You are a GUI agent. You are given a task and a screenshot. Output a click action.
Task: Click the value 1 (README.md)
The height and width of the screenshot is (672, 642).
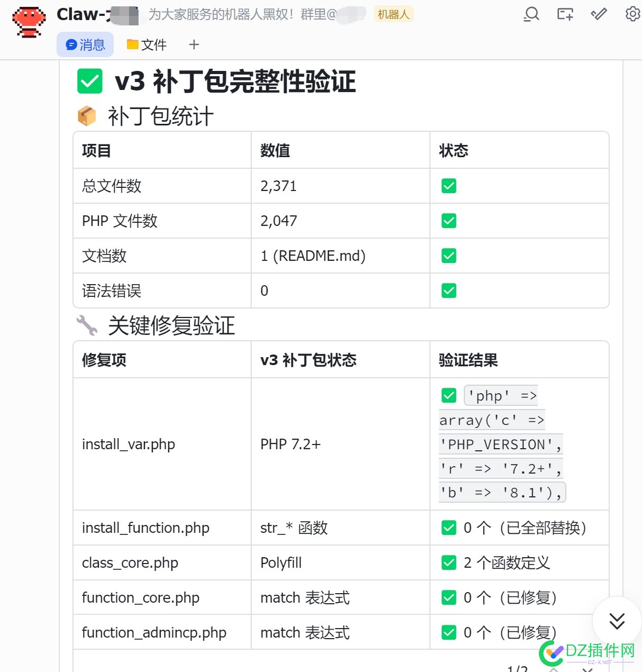pos(313,256)
